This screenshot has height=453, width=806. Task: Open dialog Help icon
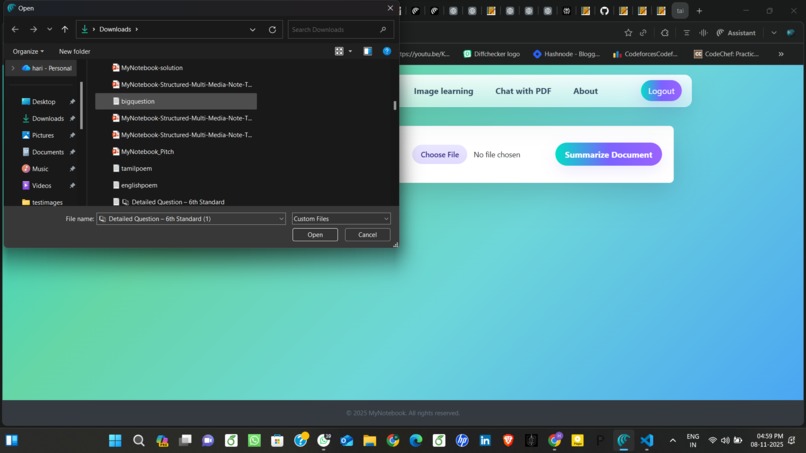point(387,51)
